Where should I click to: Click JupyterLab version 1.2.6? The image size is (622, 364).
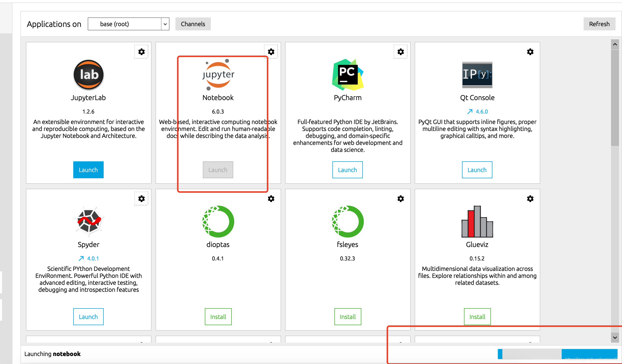click(88, 112)
